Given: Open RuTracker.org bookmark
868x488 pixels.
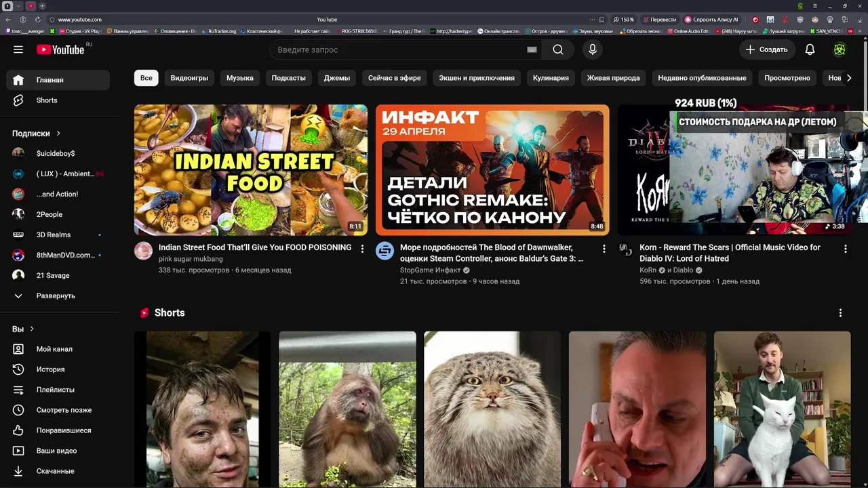Looking at the screenshot, I should coord(218,31).
